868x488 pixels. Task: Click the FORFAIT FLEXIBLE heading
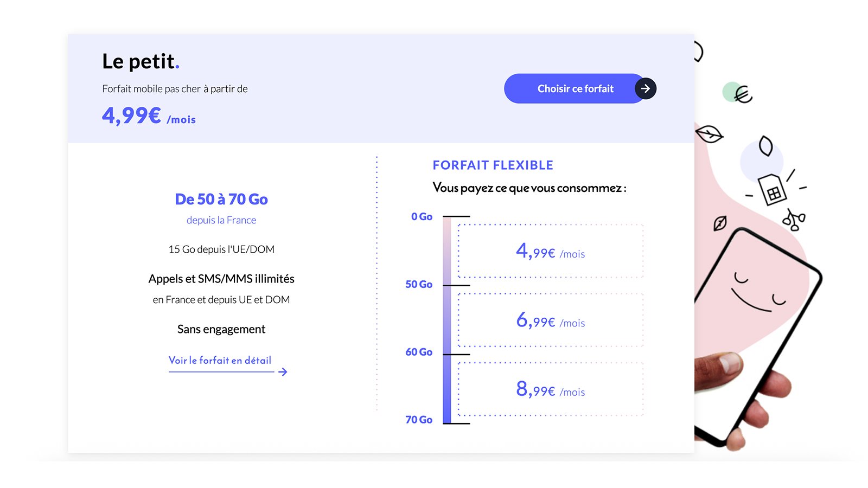click(493, 165)
